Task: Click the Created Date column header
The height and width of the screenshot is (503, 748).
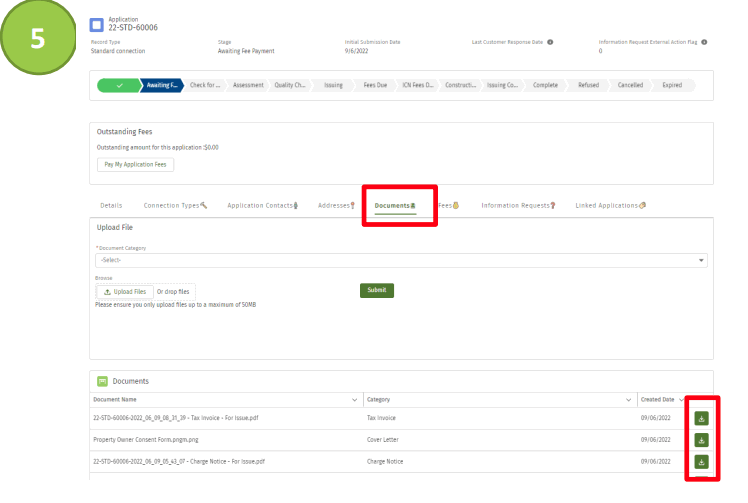Action: coord(657,400)
